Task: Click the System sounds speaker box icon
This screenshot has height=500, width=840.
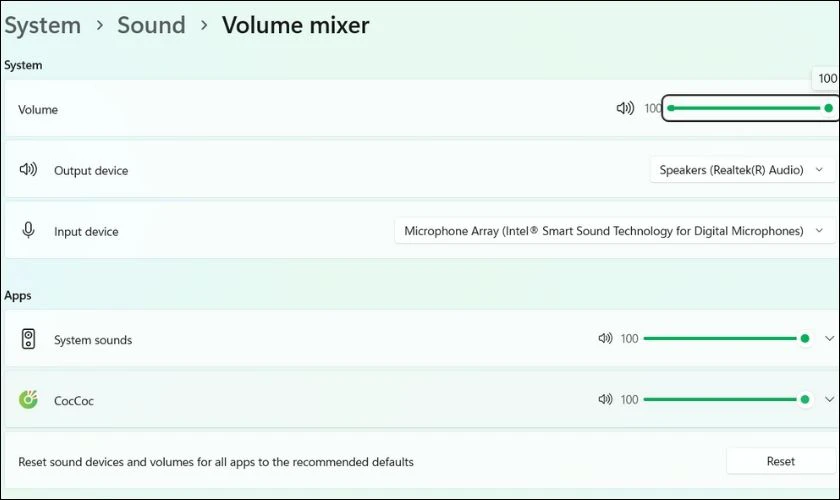Action: [28, 339]
